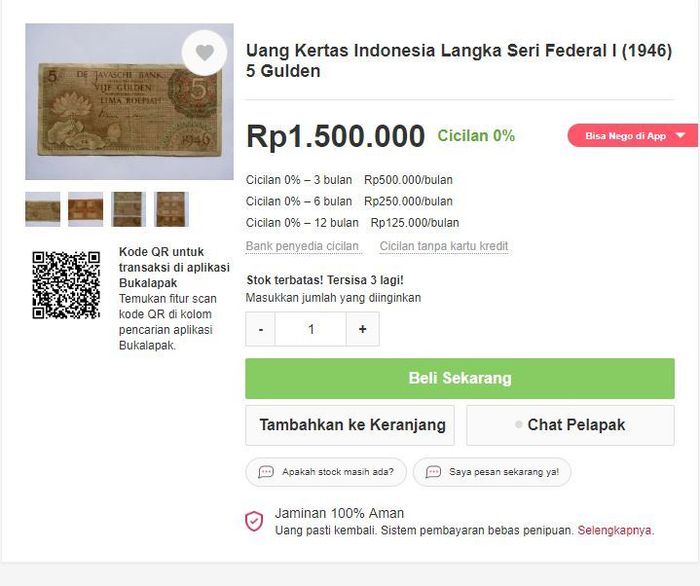
Task: Click chat bubble icon beside 'Apakah stock masih ada?'
Action: (x=266, y=472)
